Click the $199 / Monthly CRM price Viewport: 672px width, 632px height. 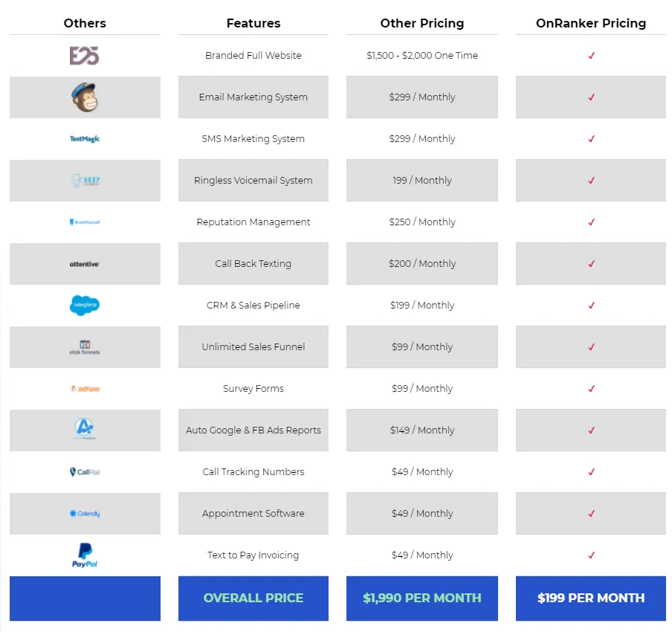422,305
